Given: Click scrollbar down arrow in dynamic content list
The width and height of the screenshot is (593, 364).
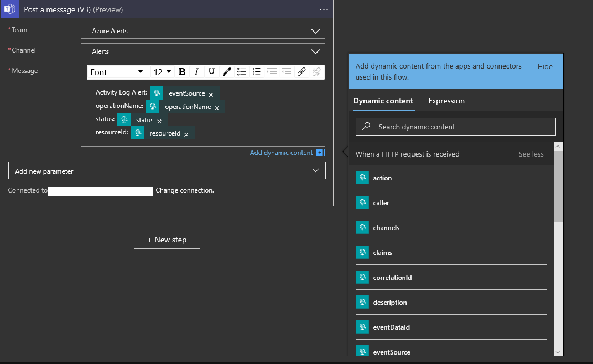Looking at the screenshot, I should click(558, 352).
